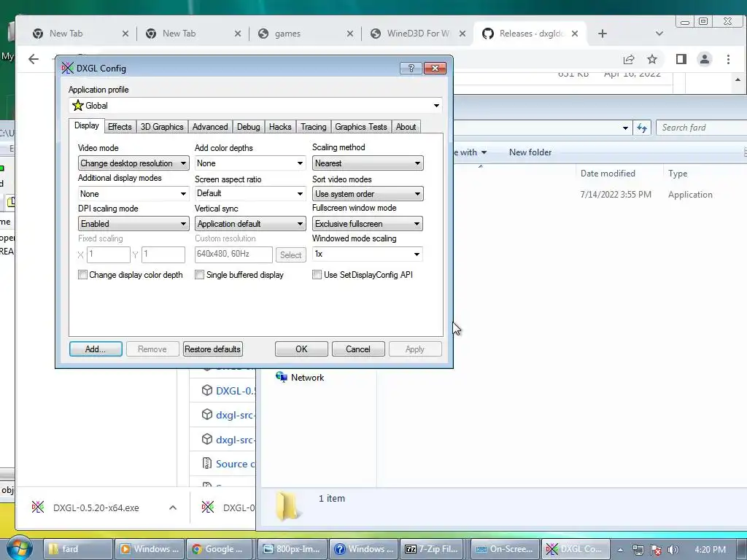Open the Google Chrome taskbar button
Image resolution: width=747 pixels, height=560 pixels.
pos(220,549)
